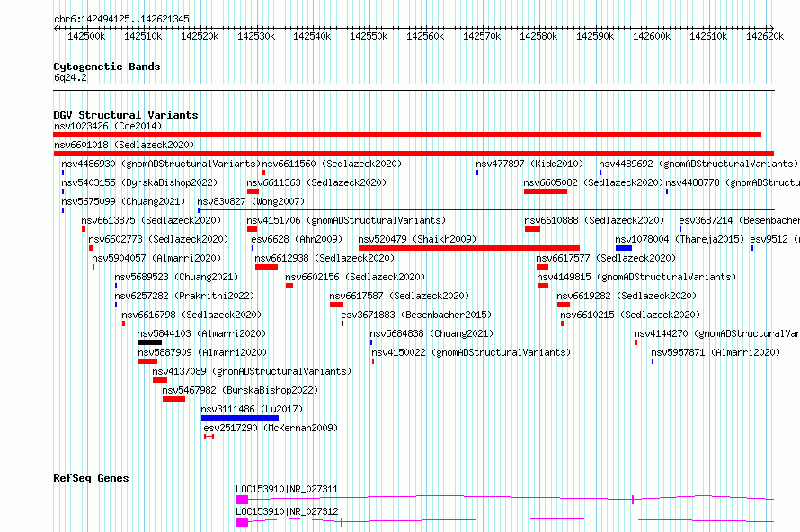800x532 pixels.
Task: Open the nsv6601018 (Sedlazeck2020) label
Action: pyautogui.click(x=124, y=145)
